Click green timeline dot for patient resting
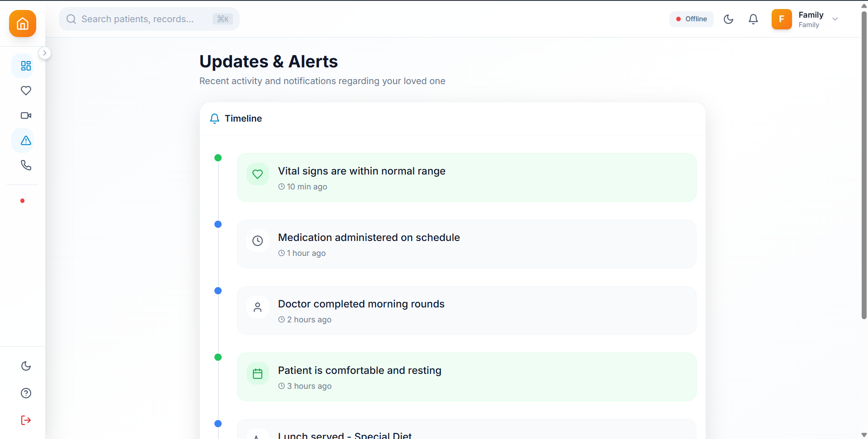 [218, 357]
